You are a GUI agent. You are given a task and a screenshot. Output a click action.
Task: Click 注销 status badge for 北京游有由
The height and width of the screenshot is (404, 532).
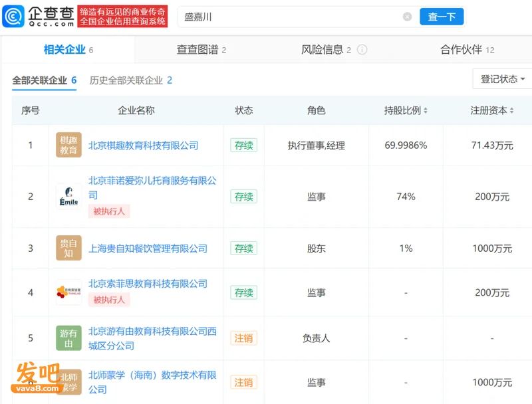(243, 338)
